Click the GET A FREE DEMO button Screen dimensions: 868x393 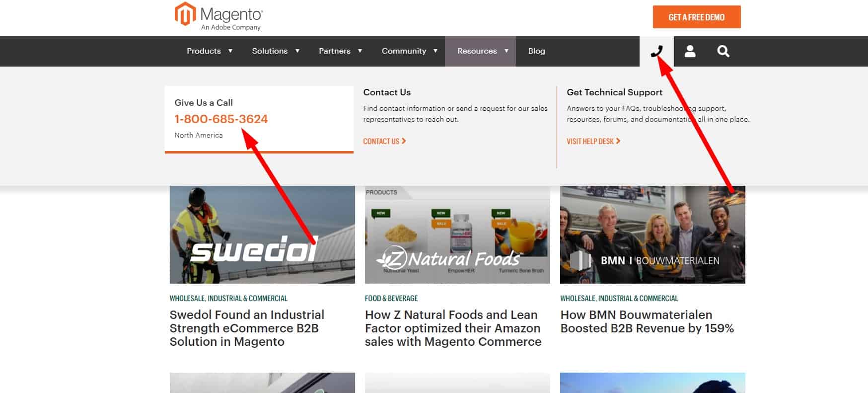coord(697,17)
